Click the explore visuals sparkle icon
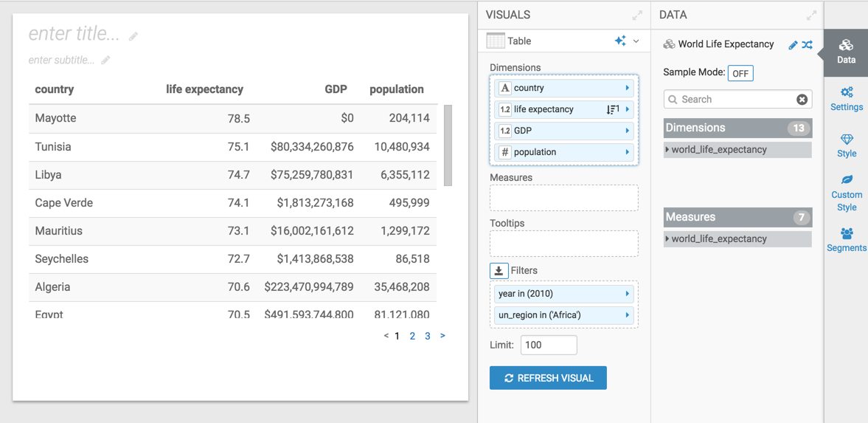Screen dimensions: 868x423 pos(619,41)
